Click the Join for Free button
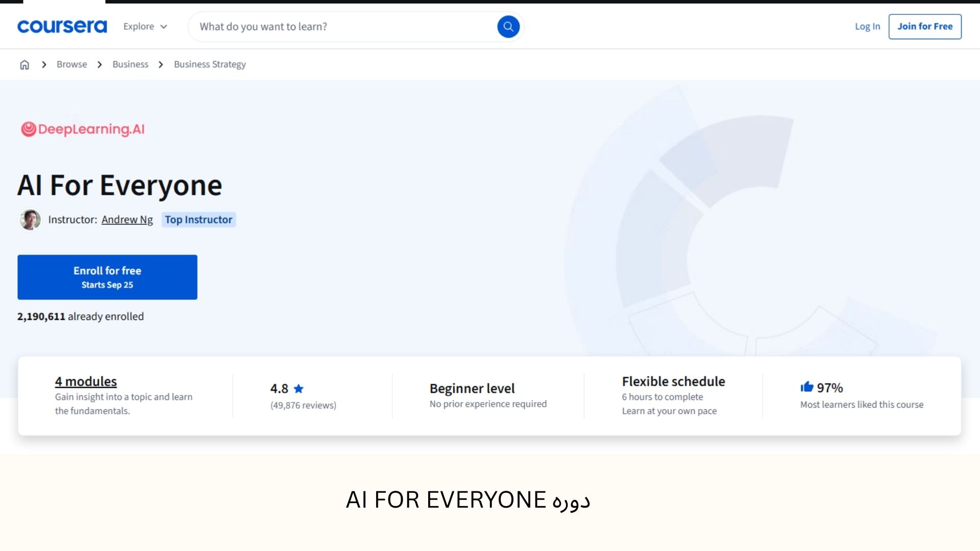This screenshot has height=551, width=980. pyautogui.click(x=925, y=27)
